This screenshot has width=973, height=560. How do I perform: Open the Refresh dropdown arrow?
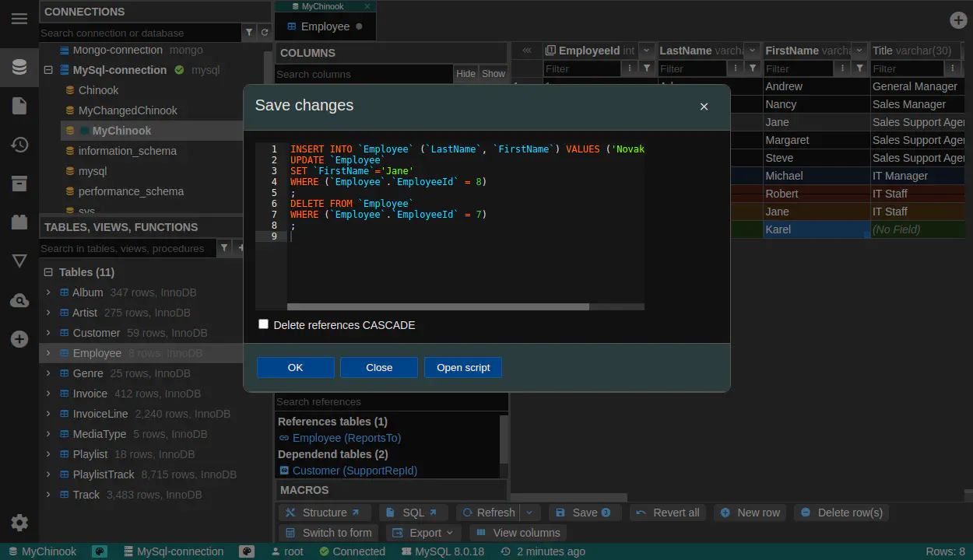click(529, 513)
